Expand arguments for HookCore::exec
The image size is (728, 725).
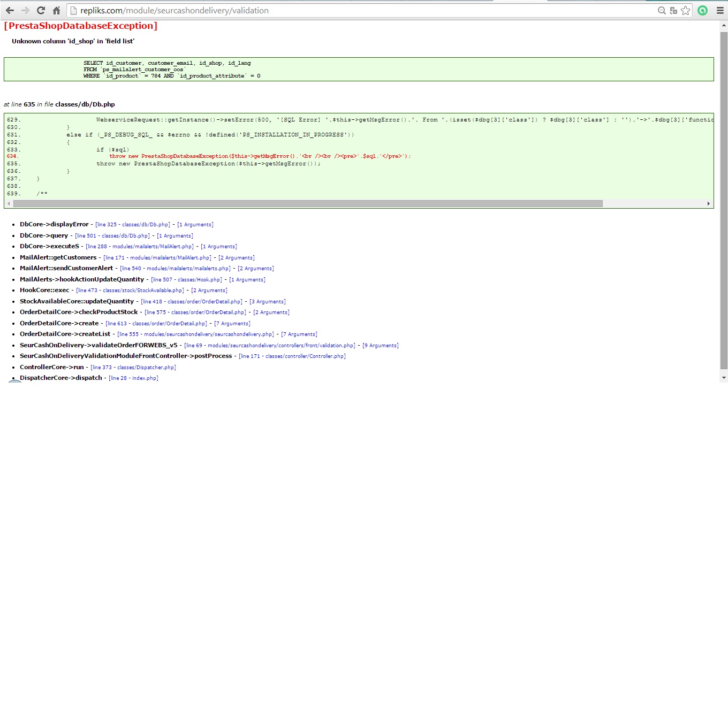209,291
